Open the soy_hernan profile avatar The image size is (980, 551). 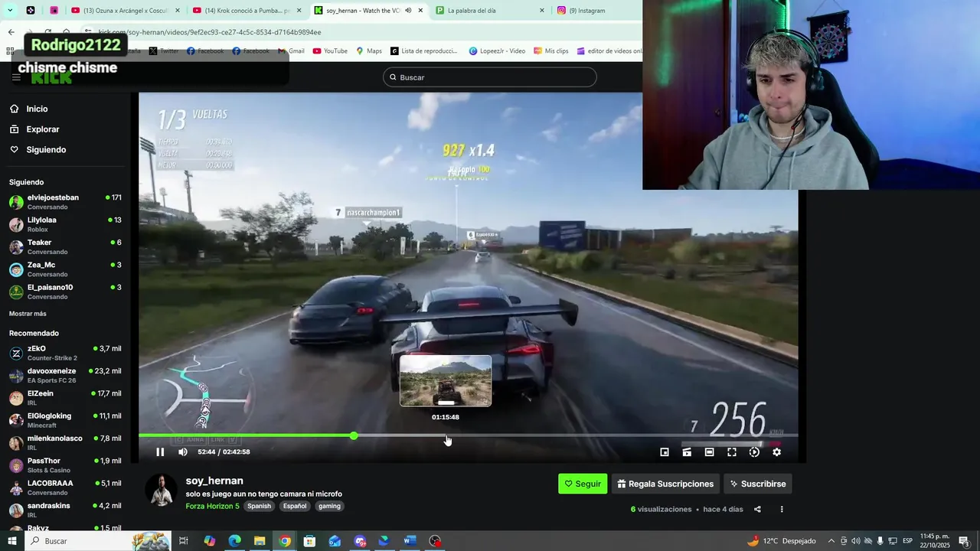pos(161,491)
